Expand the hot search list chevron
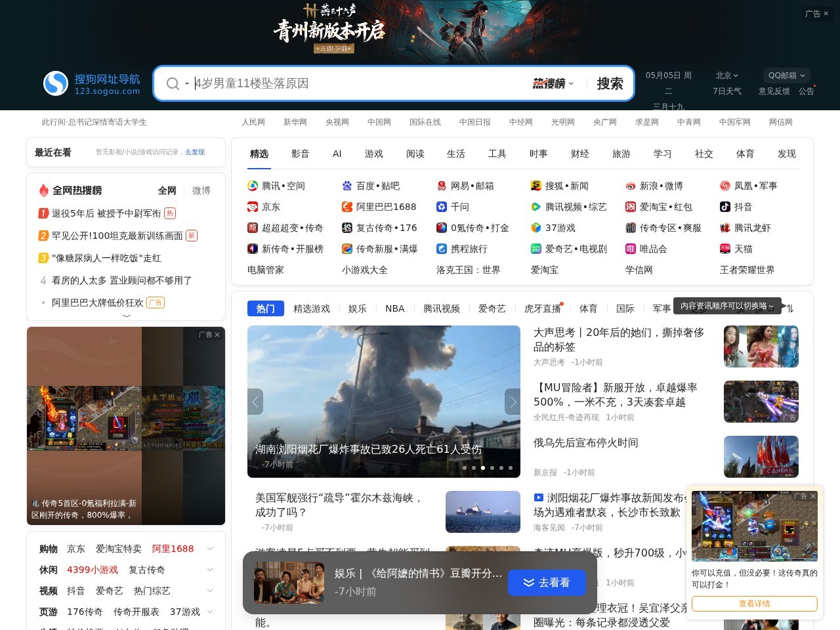This screenshot has height=630, width=840. pyautogui.click(x=127, y=316)
